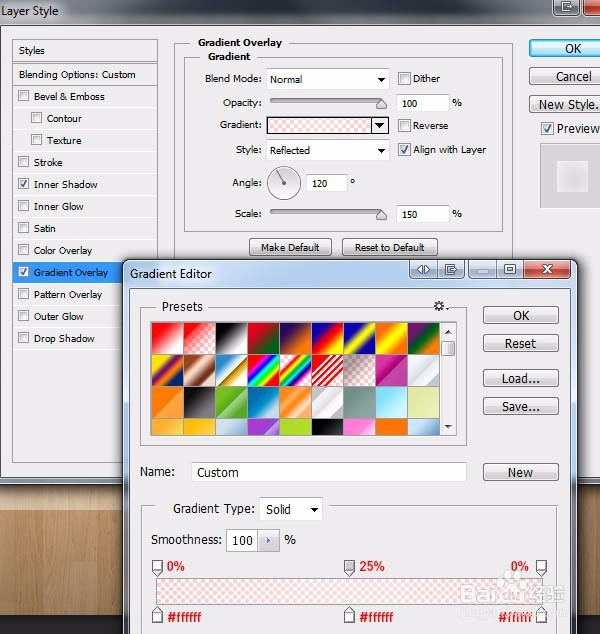Screen dimensions: 600x634
Task: Enable the Inner Glow checkbox
Action: [23, 206]
